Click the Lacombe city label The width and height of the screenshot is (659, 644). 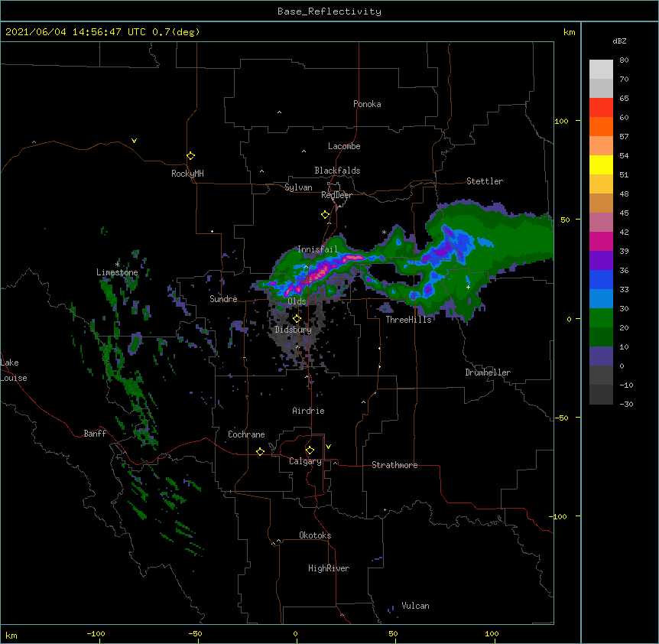pos(344,146)
